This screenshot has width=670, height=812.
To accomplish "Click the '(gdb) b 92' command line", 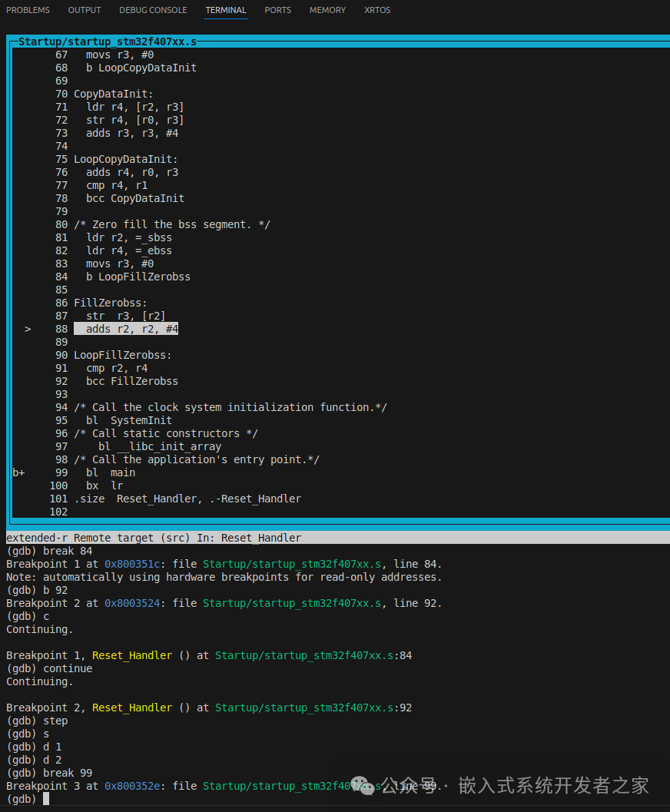I will pos(37,590).
